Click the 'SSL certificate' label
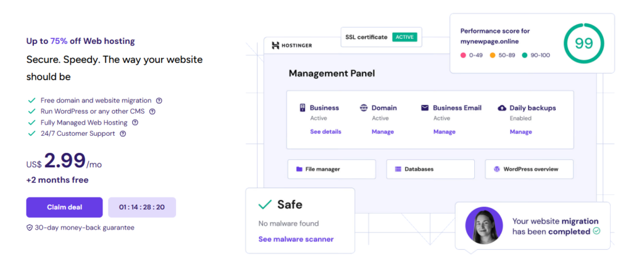Screen dimensions: 644x261 click(367, 37)
